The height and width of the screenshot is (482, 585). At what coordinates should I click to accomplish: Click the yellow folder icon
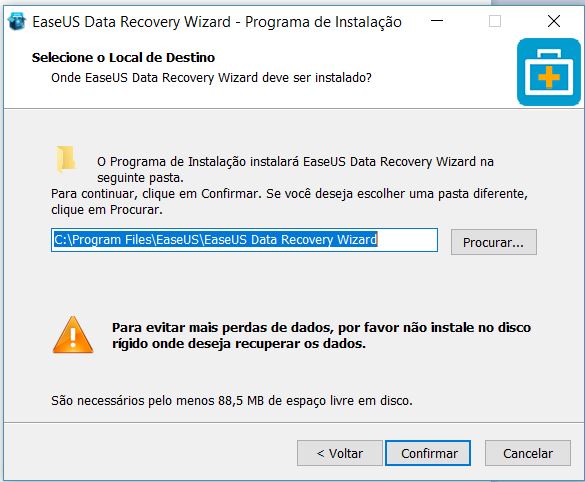click(66, 160)
